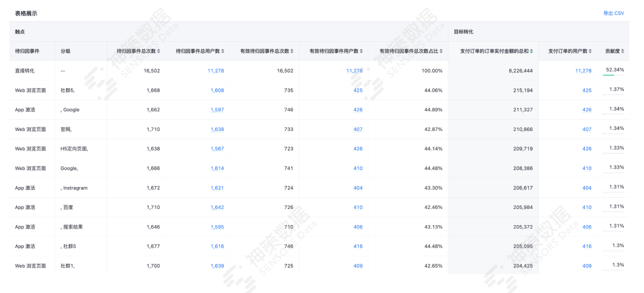
Task: Select the ", 搜索结果" group cell
Action: pos(81,226)
